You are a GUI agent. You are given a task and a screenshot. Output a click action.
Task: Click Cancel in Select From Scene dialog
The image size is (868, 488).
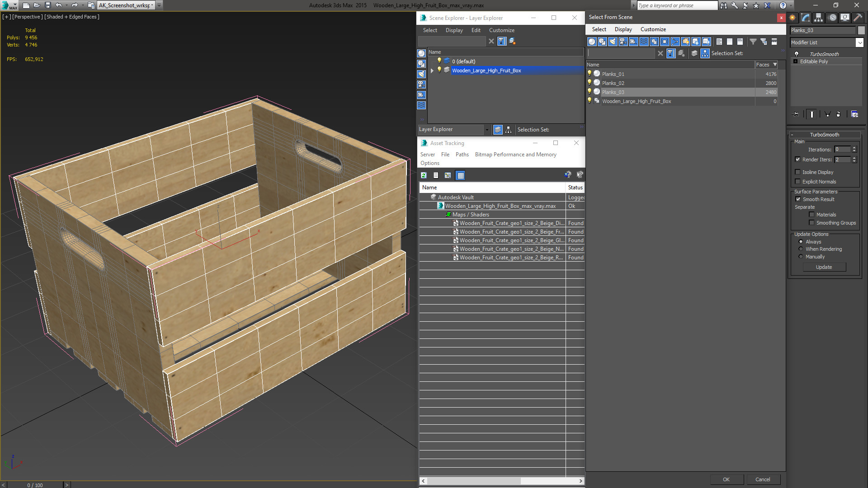(763, 479)
